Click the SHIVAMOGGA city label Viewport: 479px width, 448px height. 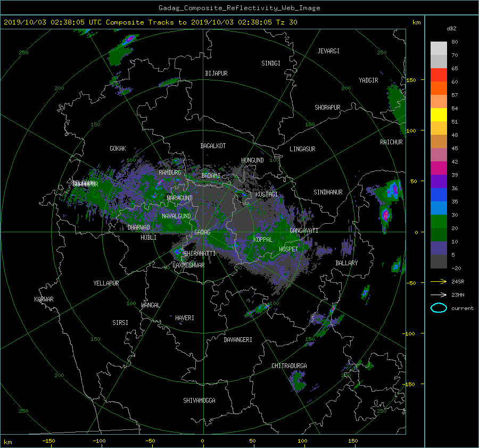point(199,401)
